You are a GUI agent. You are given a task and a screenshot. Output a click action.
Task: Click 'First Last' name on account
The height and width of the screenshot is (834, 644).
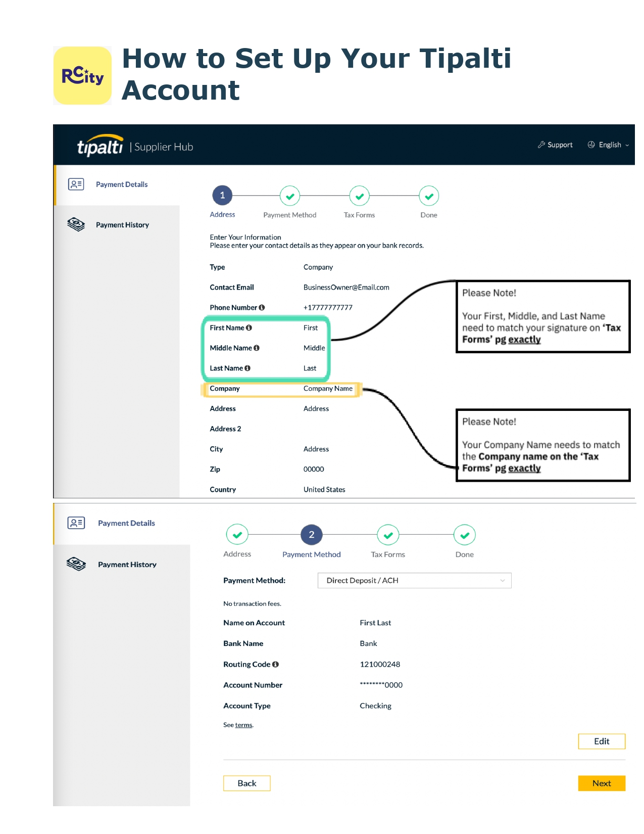(x=375, y=623)
